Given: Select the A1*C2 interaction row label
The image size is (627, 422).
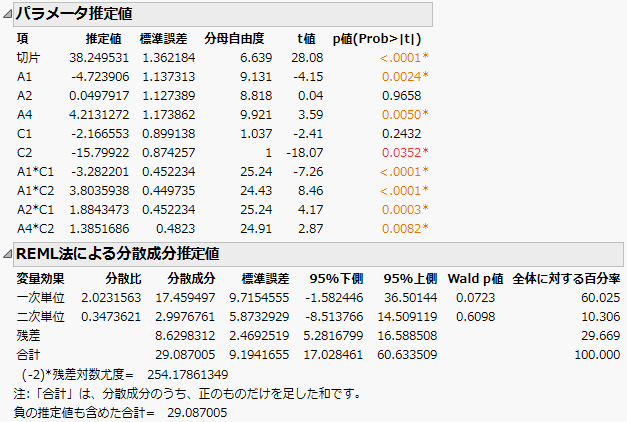Looking at the screenshot, I should coord(35,190).
